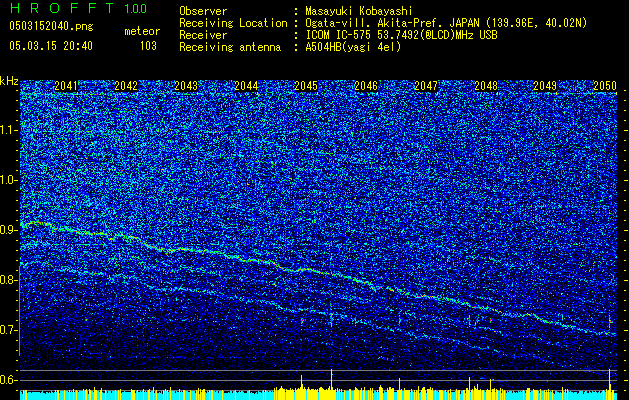Click the 2042 time marker
The image size is (629, 400).
coord(126,86)
